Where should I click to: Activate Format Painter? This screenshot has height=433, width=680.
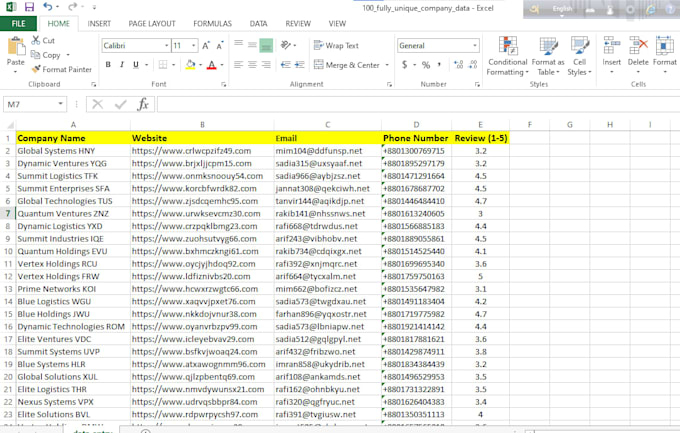coord(62,69)
